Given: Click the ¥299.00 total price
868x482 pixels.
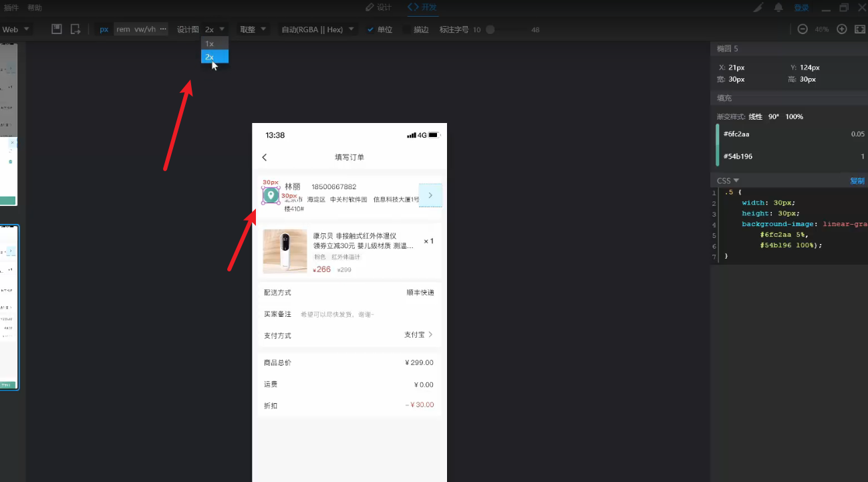Looking at the screenshot, I should (x=420, y=363).
